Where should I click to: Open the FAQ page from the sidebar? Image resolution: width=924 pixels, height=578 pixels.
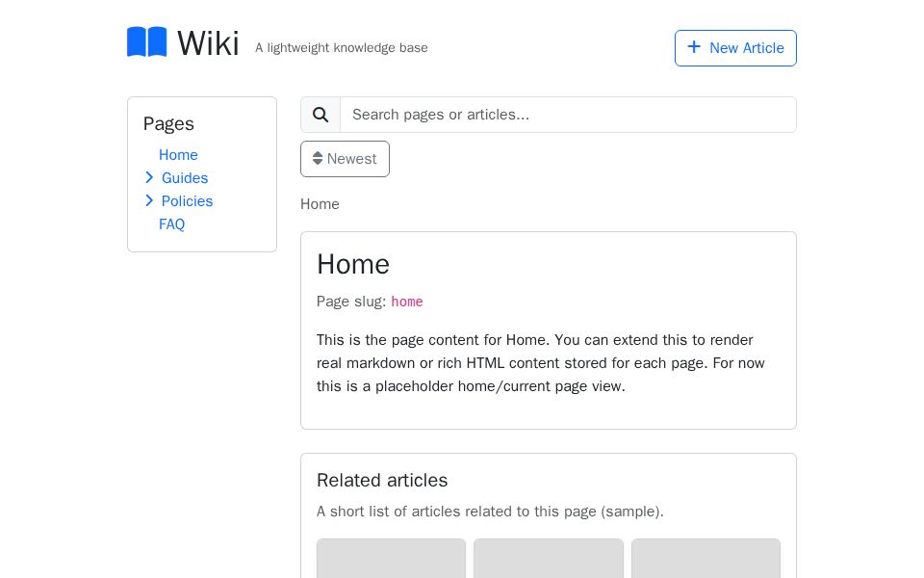(171, 224)
